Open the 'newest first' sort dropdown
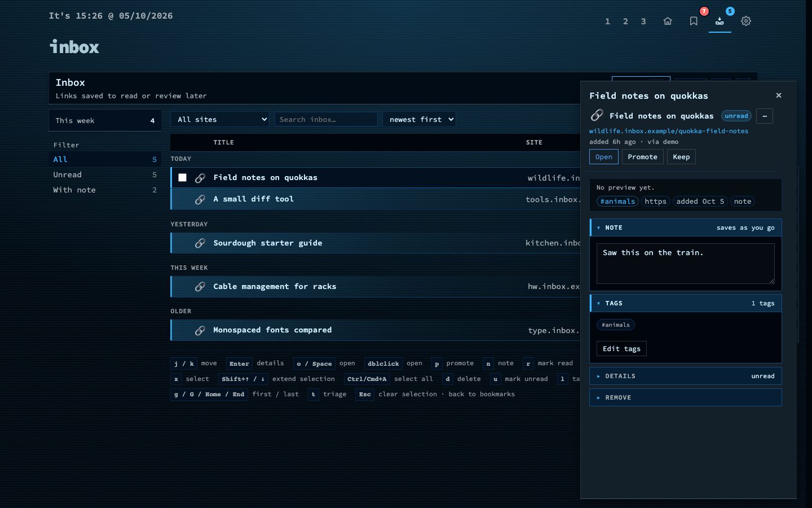Image resolution: width=812 pixels, height=508 pixels. tap(419, 119)
